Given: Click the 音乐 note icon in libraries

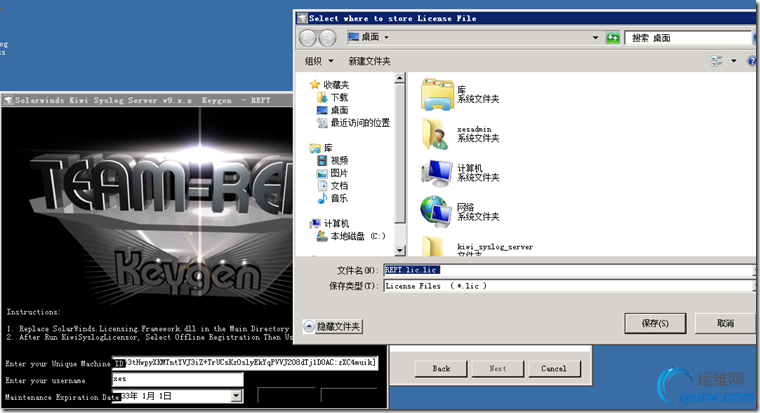Looking at the screenshot, I should pyautogui.click(x=322, y=198).
